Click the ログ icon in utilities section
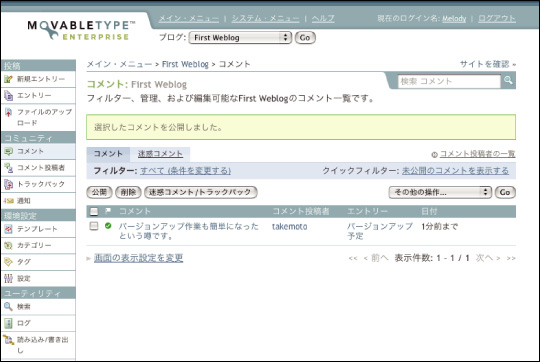The width and height of the screenshot is (540, 362). (x=8, y=323)
